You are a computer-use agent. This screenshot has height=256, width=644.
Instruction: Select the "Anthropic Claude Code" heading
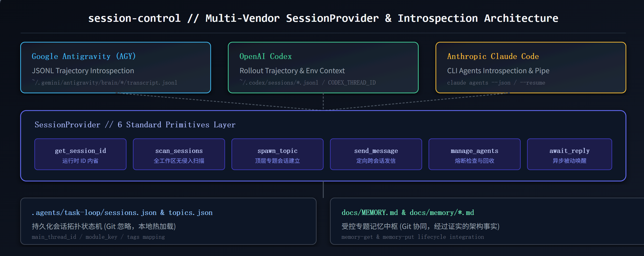pyautogui.click(x=493, y=56)
